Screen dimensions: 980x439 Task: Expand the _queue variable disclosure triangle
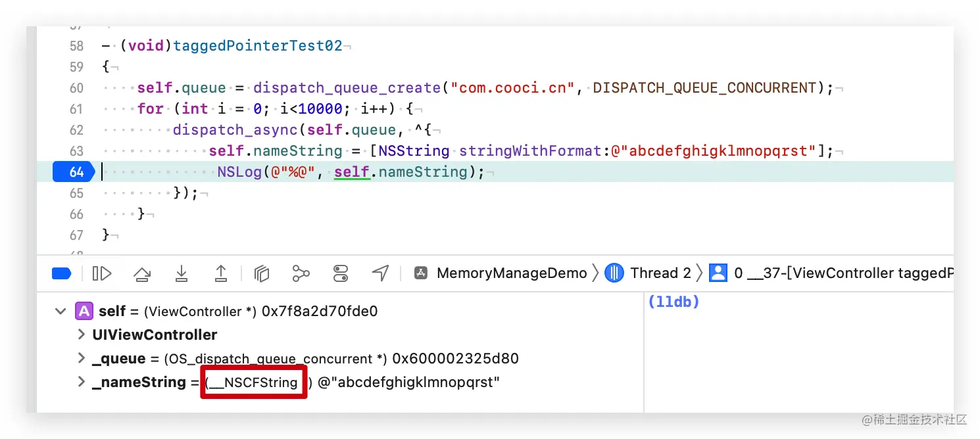(80, 358)
